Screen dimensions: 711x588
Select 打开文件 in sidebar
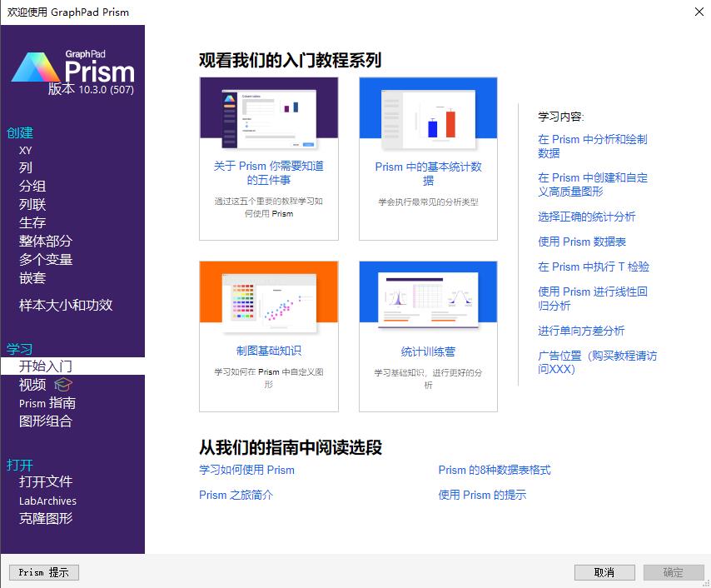45,481
